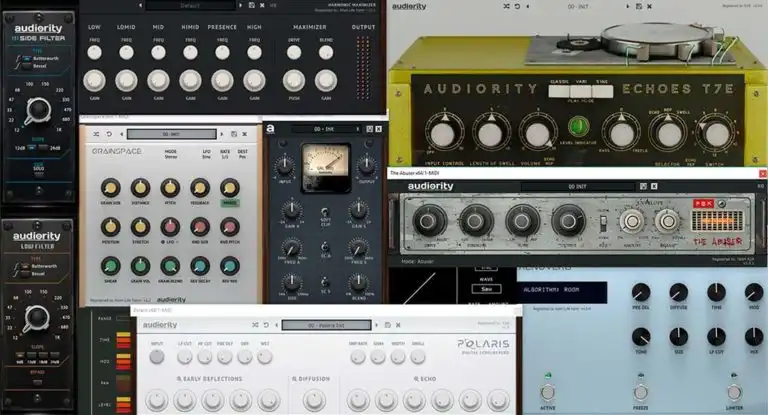Click save icon in dark compressor plugin header
The image size is (768, 415).
point(369,129)
